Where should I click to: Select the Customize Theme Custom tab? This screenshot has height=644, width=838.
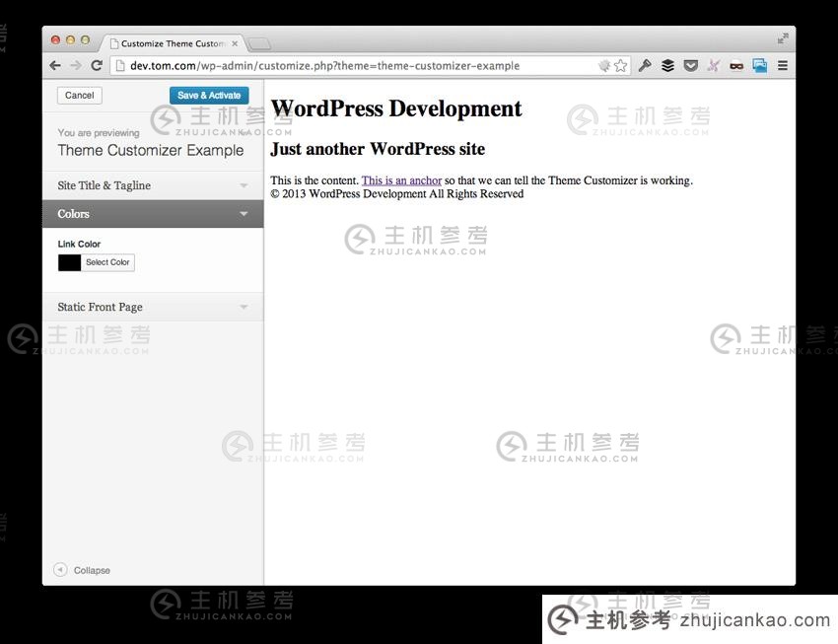tap(173, 43)
